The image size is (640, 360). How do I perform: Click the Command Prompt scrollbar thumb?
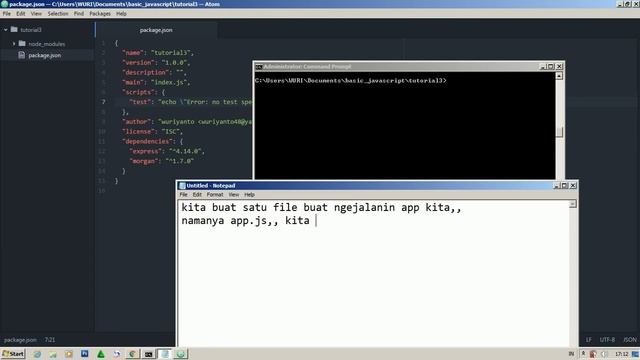(x=559, y=132)
